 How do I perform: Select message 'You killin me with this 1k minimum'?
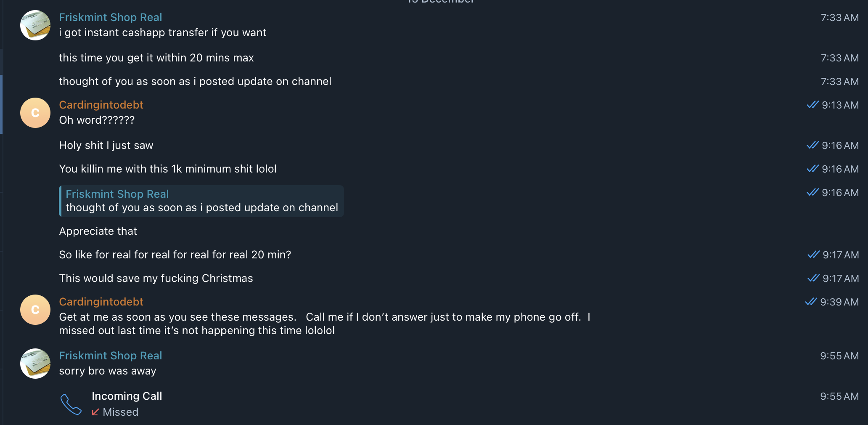(x=167, y=169)
